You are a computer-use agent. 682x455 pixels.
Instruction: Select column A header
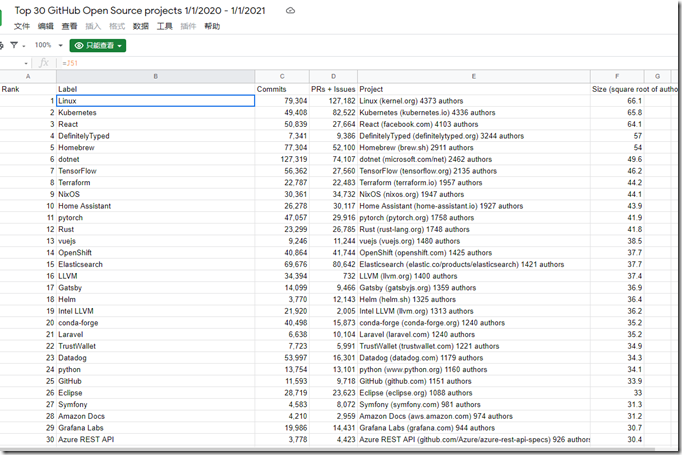(28, 76)
